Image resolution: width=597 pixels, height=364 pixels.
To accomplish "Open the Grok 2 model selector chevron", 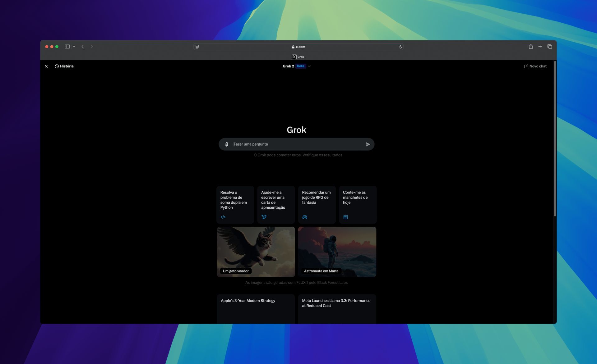I will [x=309, y=66].
